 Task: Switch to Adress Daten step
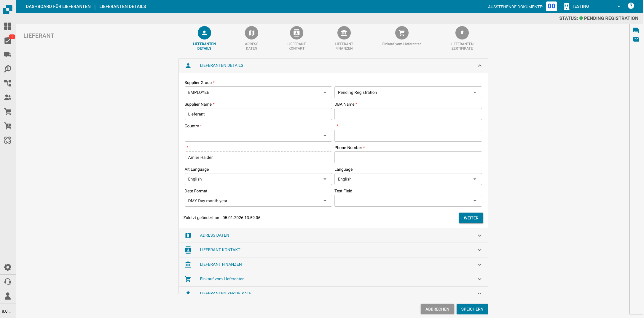pos(251,33)
